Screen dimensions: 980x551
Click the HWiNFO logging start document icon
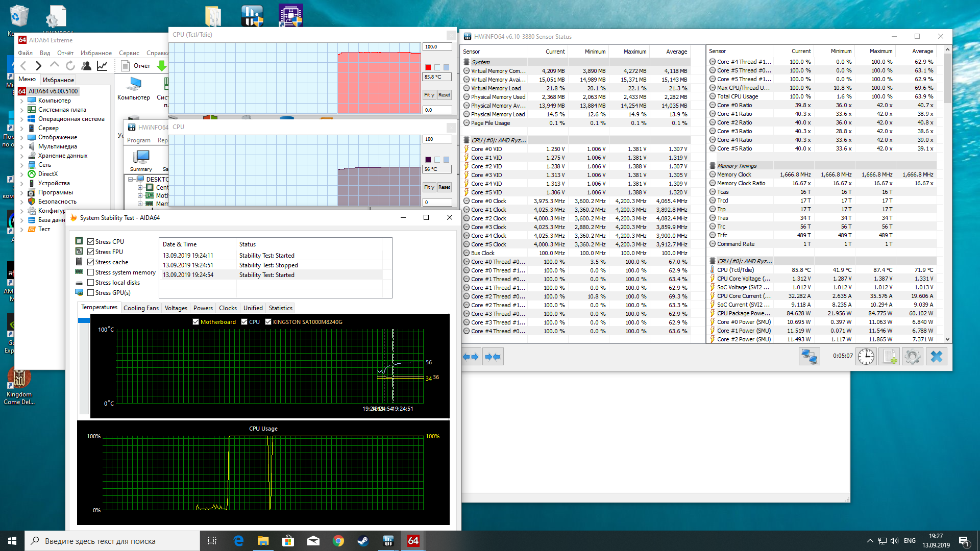pos(890,356)
